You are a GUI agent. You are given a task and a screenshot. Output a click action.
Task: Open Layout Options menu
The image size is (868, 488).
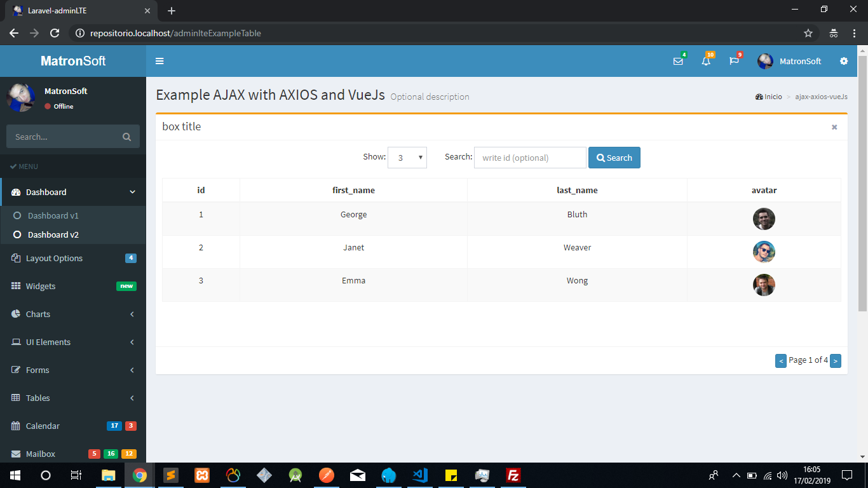coord(73,258)
